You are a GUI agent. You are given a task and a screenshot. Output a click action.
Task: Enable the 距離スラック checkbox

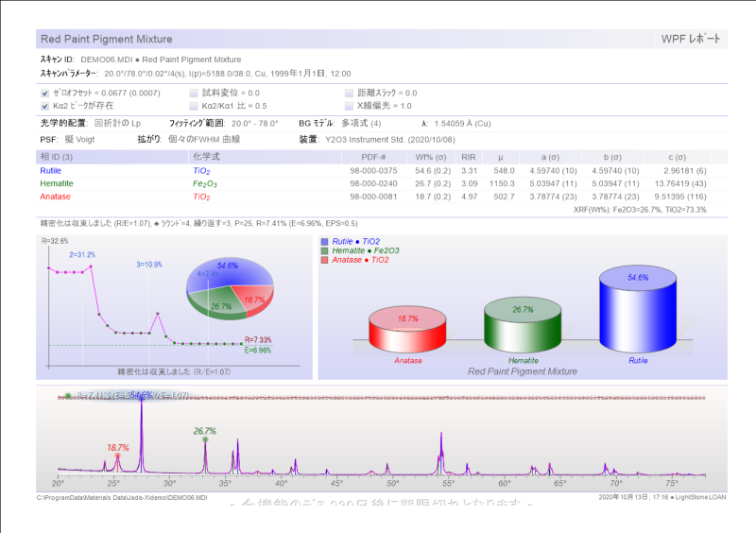(350, 94)
